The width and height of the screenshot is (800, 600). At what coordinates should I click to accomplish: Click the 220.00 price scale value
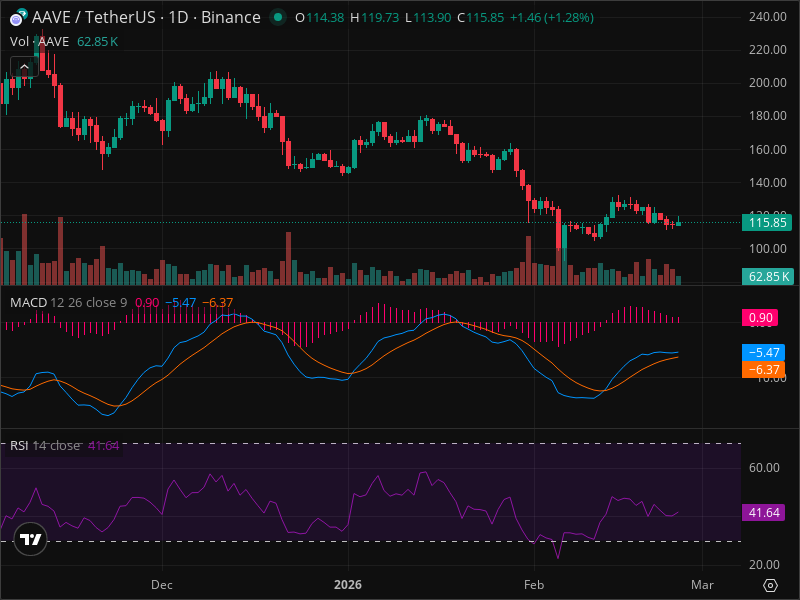(x=767, y=49)
